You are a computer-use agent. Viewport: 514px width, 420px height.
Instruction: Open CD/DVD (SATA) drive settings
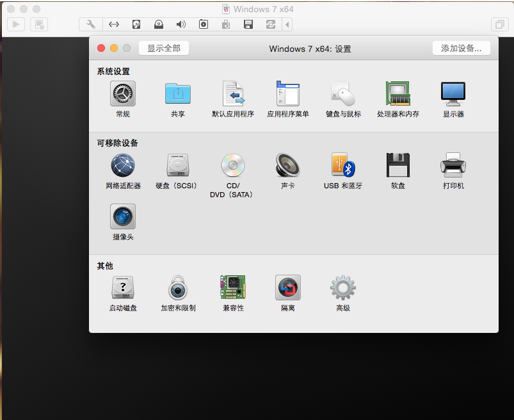[x=233, y=165]
